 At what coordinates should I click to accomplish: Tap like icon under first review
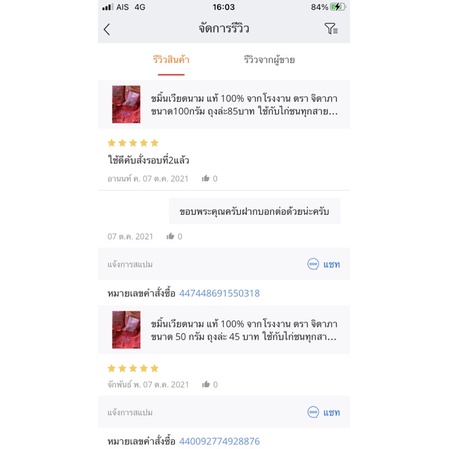click(205, 179)
